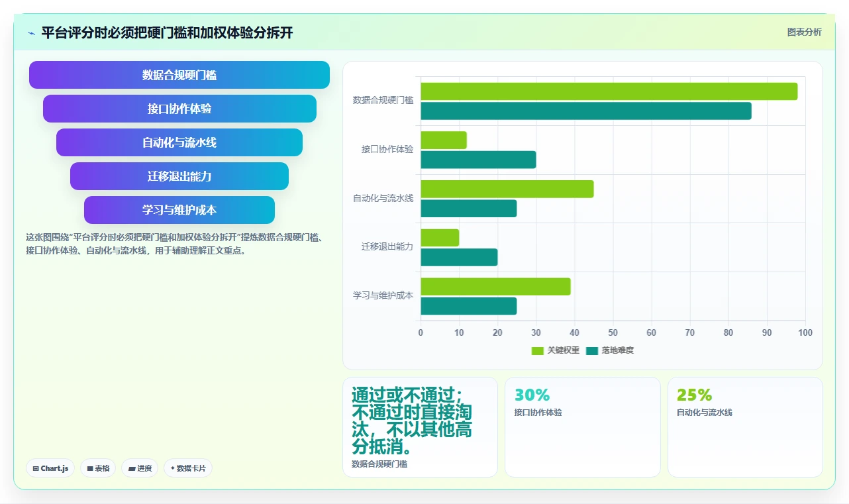Click the 接口协作体验 caption under 30%
The width and height of the screenshot is (849, 504).
tap(538, 413)
